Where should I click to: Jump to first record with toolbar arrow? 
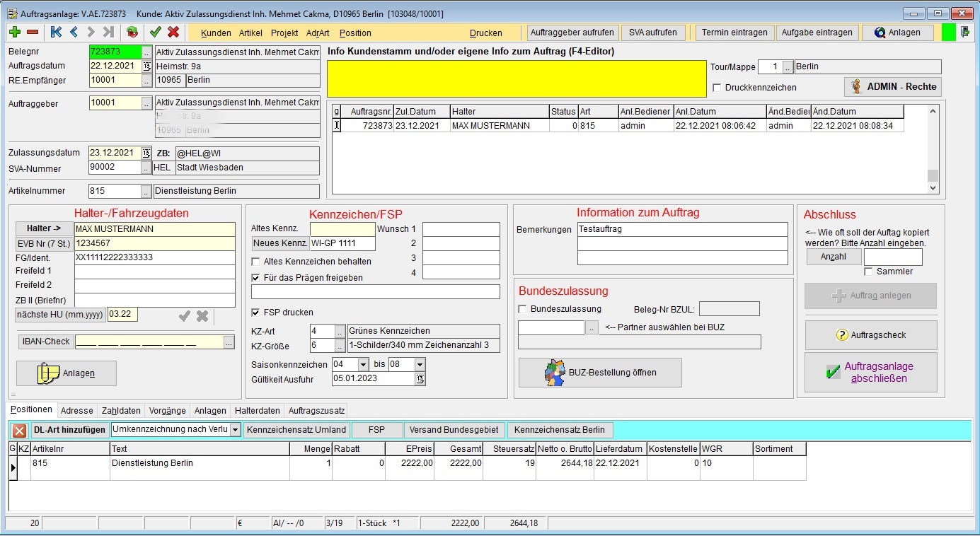pyautogui.click(x=57, y=33)
